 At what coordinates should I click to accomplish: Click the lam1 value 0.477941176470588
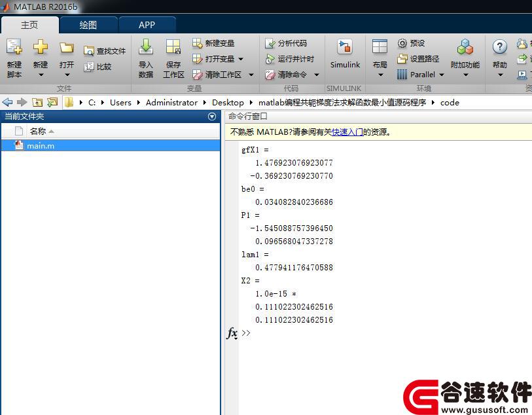point(294,267)
